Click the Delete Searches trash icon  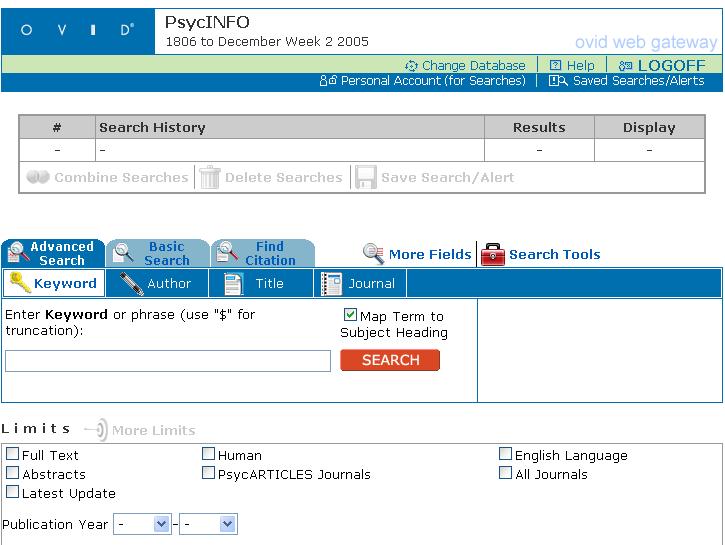[x=209, y=177]
